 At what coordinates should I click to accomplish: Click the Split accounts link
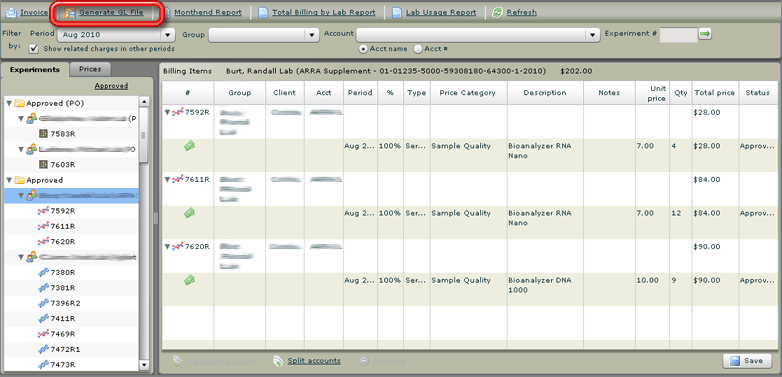click(314, 361)
